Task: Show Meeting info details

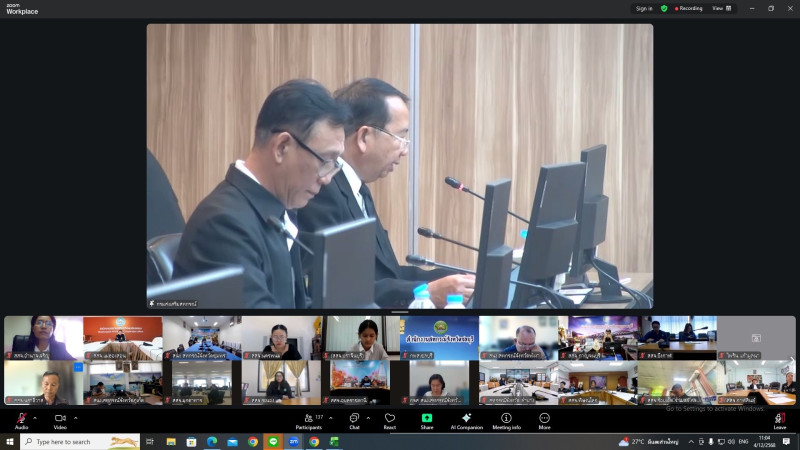Action: click(x=506, y=419)
